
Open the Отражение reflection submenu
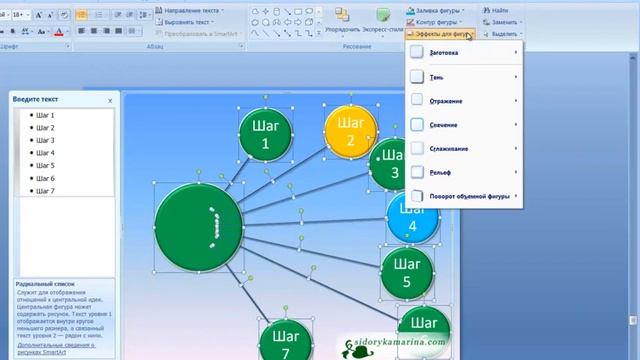click(464, 101)
